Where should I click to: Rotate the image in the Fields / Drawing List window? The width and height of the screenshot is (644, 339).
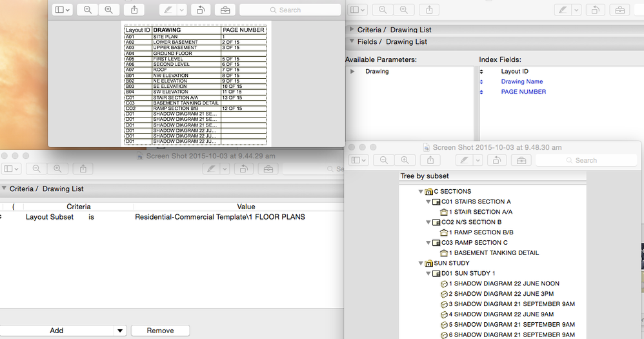click(595, 10)
